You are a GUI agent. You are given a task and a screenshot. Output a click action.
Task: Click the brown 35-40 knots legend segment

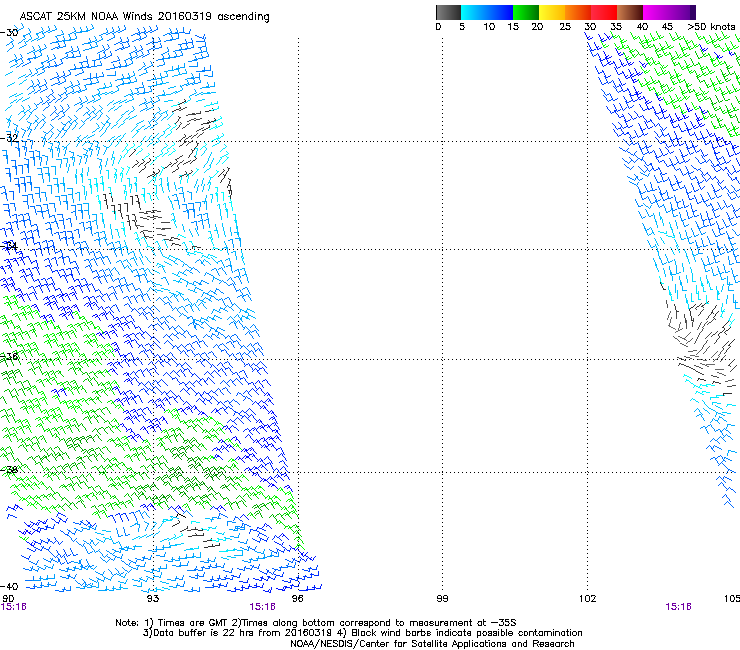(630, 12)
